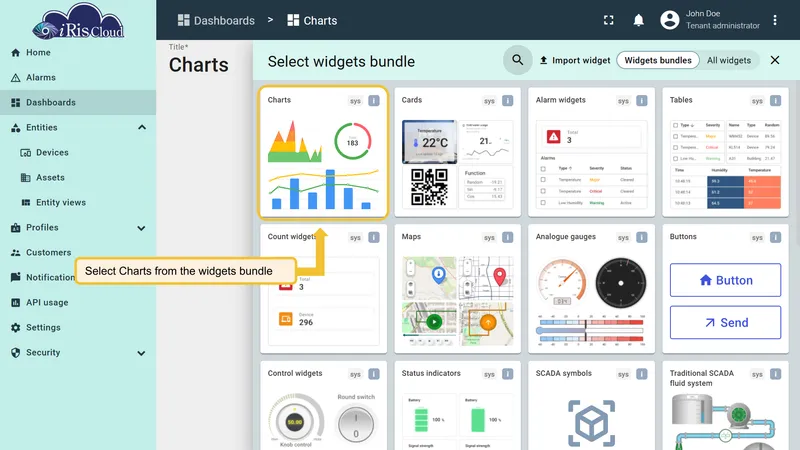Click the Settings gear icon
The image size is (800, 450).
(x=15, y=328)
